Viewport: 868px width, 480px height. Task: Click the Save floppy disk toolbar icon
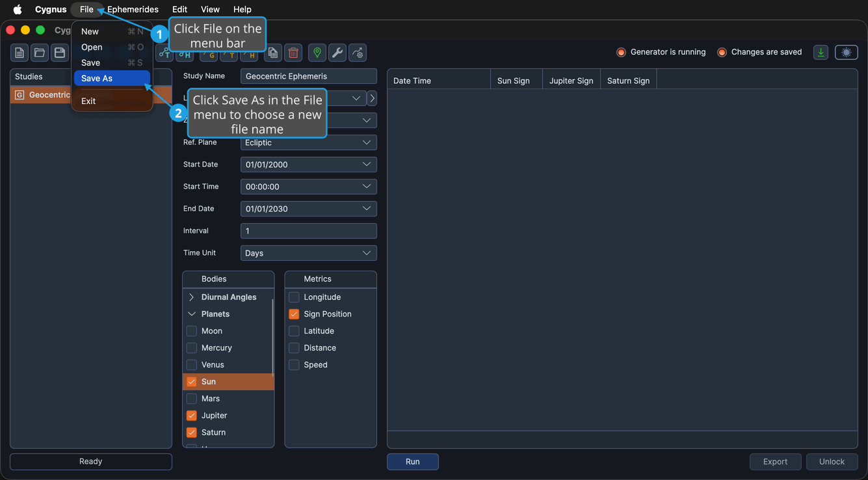[60, 53]
